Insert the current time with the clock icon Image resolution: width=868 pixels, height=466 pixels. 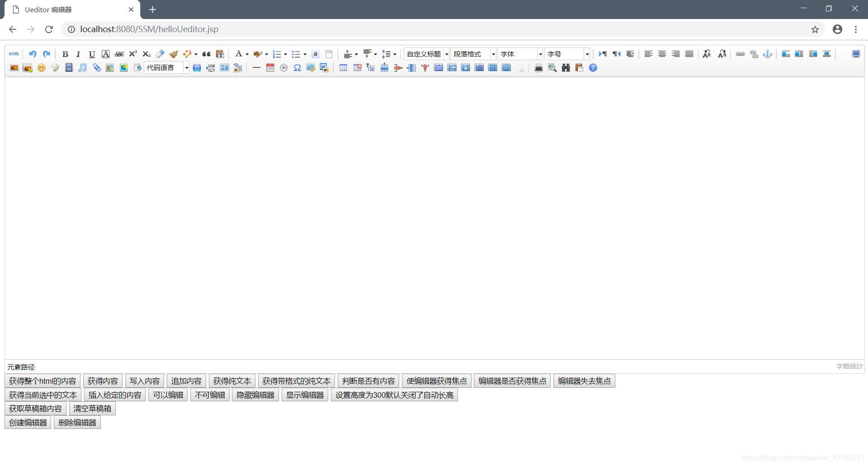point(283,68)
